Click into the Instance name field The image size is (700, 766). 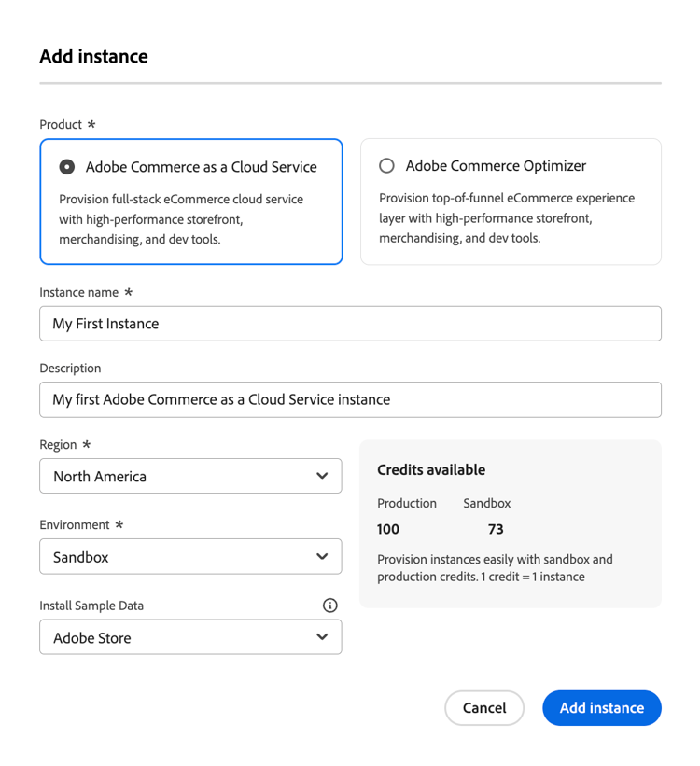pos(351,324)
